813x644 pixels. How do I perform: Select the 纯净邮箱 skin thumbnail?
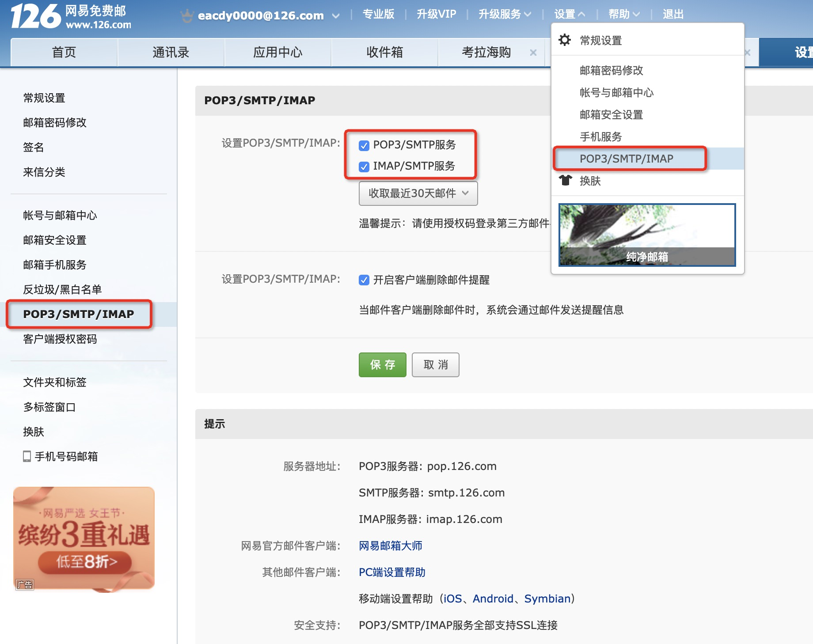point(647,235)
